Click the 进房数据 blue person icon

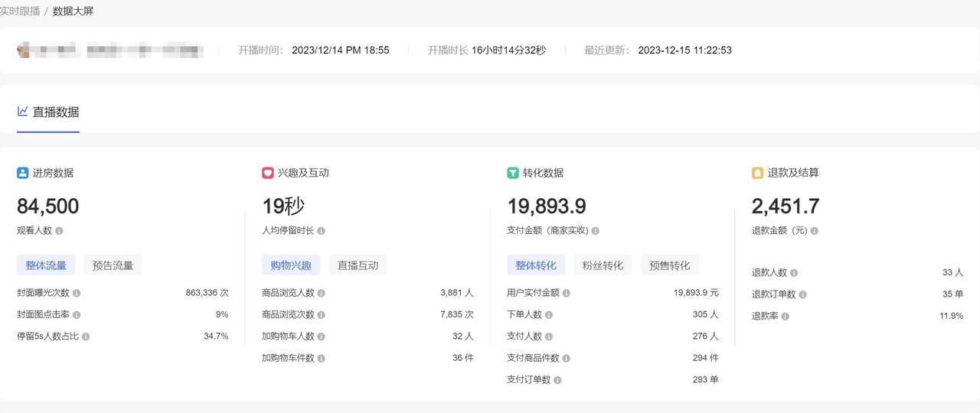tap(22, 173)
